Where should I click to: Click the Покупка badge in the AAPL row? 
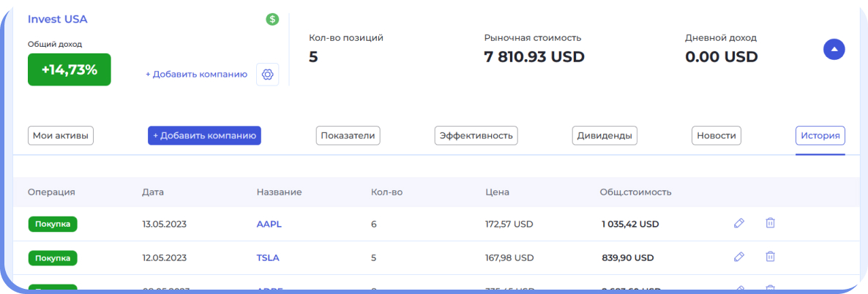[x=53, y=225]
